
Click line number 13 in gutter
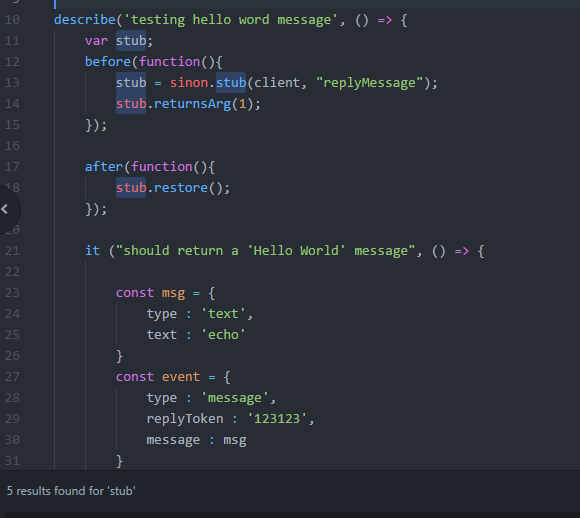pos(12,83)
